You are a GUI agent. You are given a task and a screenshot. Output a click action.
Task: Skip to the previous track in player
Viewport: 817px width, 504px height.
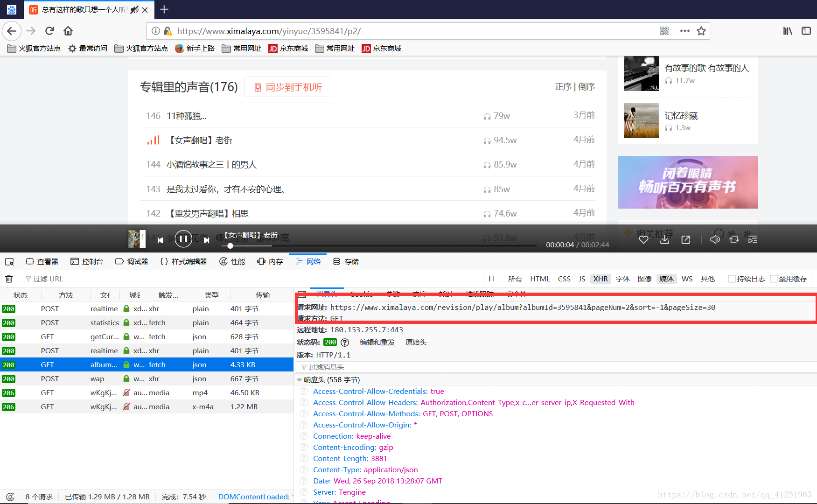[x=160, y=240]
